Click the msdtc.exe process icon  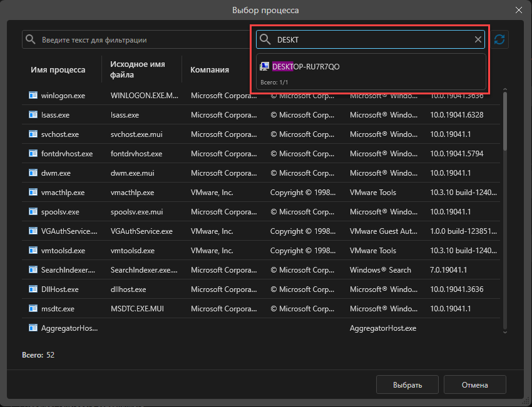33,309
